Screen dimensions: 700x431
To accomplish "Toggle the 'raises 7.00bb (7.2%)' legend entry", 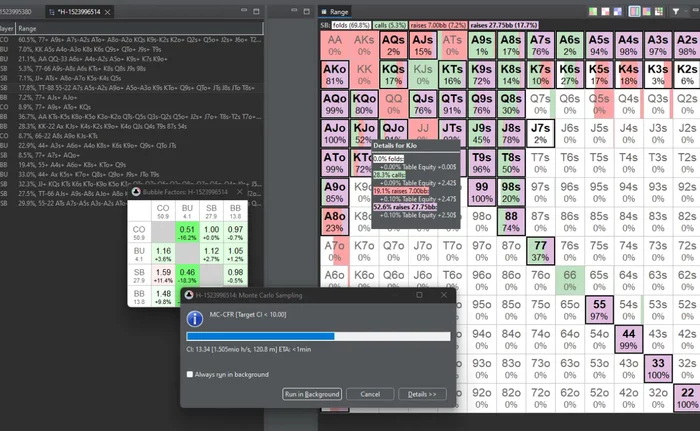I will pos(438,25).
